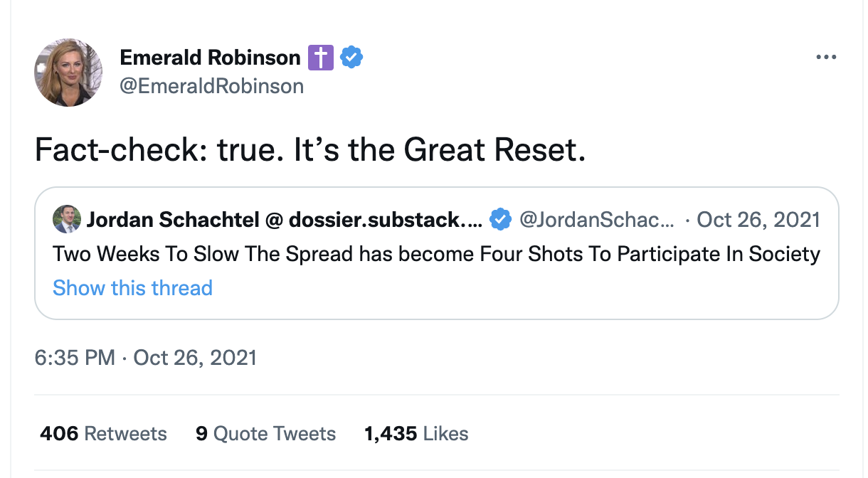The image size is (868, 478).
Task: Show the 1,435 Likes list
Action: coord(416,434)
